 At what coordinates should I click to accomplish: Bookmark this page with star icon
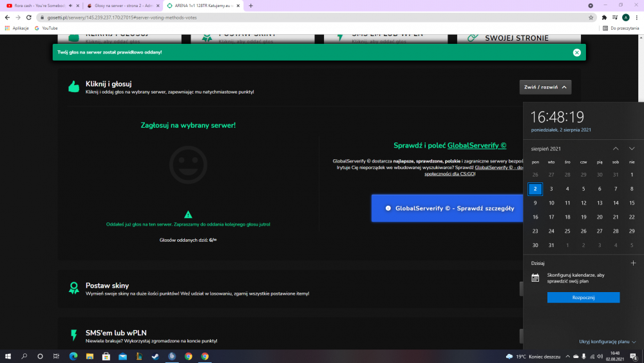click(x=591, y=17)
